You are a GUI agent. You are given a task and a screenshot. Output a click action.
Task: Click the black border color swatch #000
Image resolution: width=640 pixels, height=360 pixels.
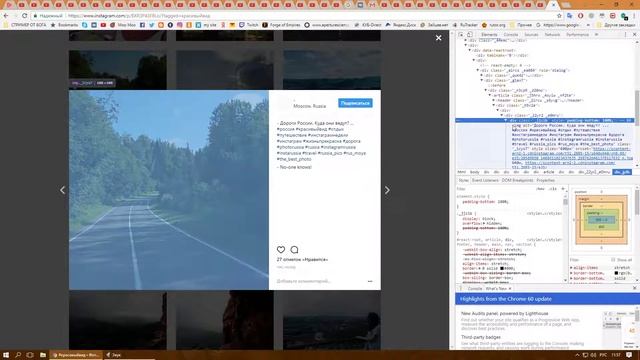tap(502, 269)
